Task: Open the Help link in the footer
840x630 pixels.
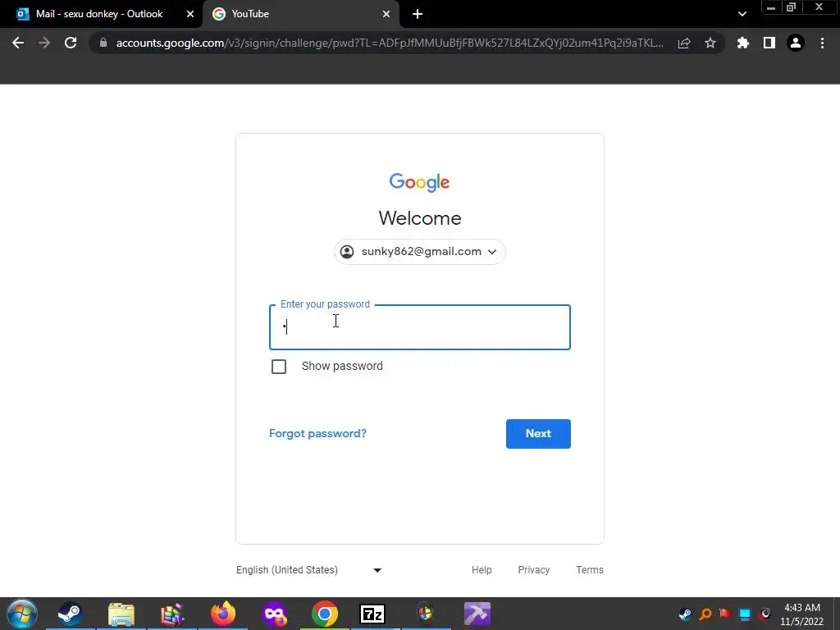Action: 482,570
